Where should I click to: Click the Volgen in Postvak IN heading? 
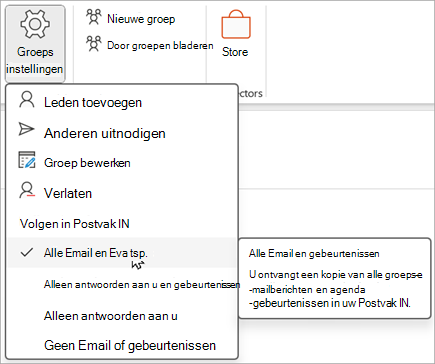click(75, 223)
